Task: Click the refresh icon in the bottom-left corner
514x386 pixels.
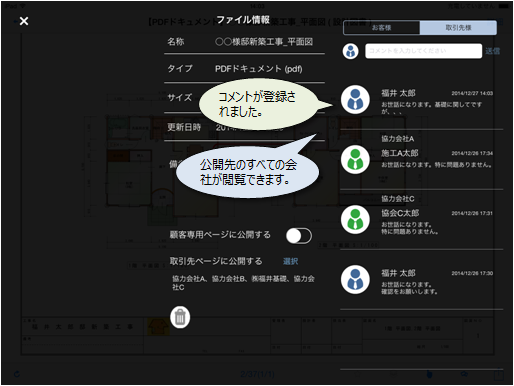Action: [17, 374]
